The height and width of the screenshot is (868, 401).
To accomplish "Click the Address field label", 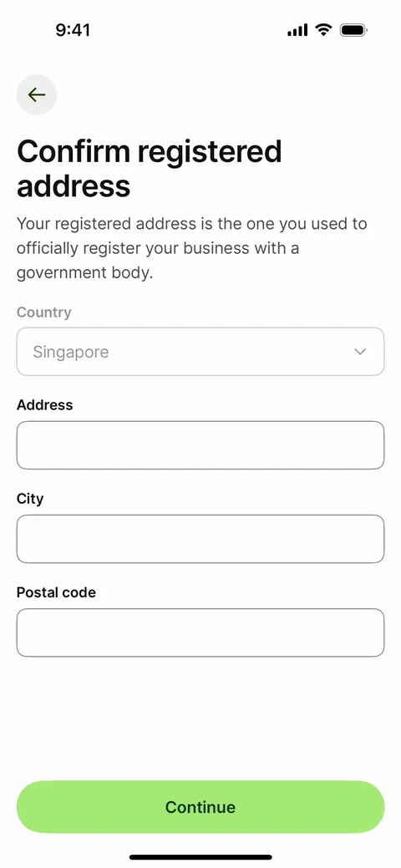I will [x=45, y=405].
